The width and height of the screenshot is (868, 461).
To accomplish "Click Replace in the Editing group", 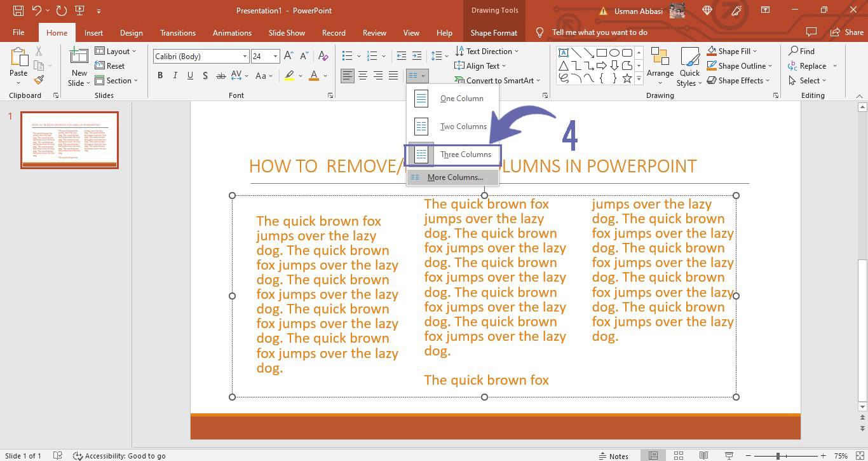I will coord(806,66).
